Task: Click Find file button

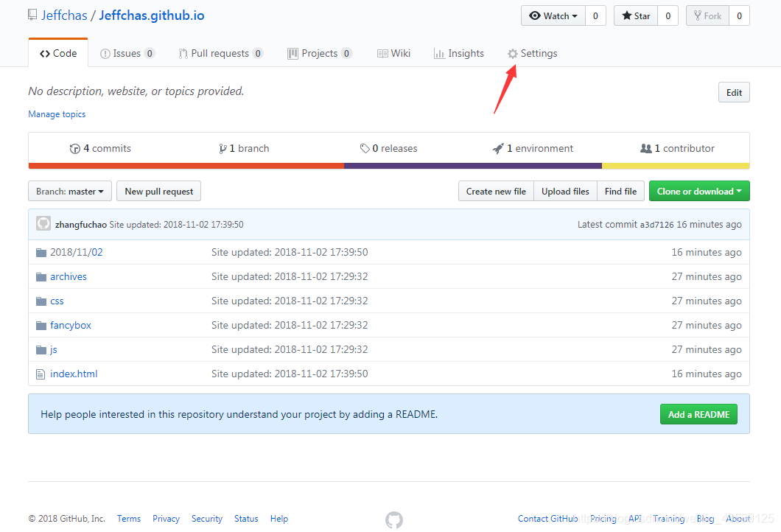Action: pyautogui.click(x=620, y=192)
